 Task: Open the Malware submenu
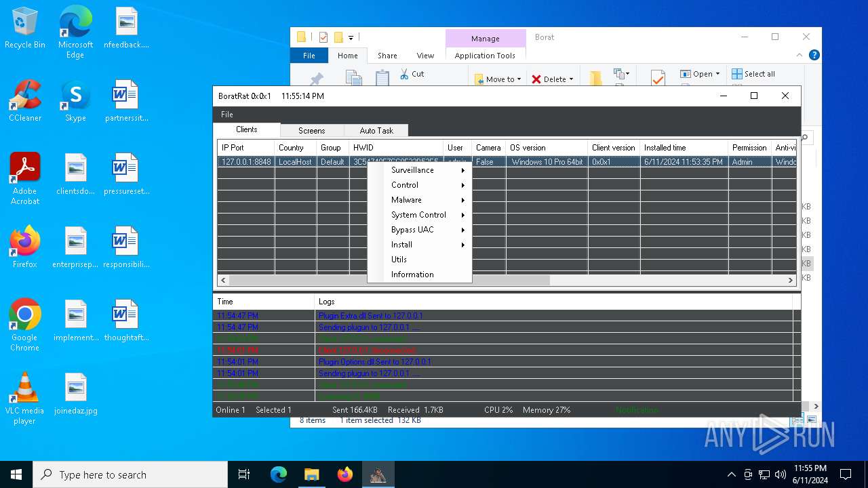420,200
